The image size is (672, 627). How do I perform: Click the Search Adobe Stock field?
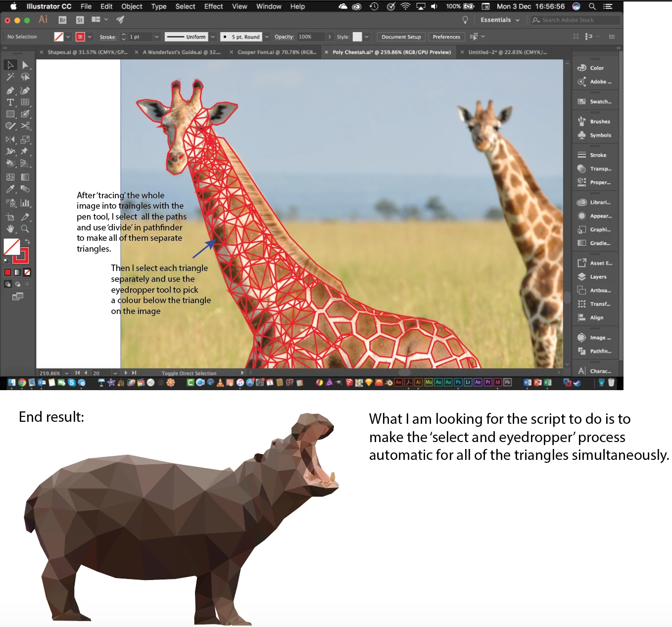[576, 20]
